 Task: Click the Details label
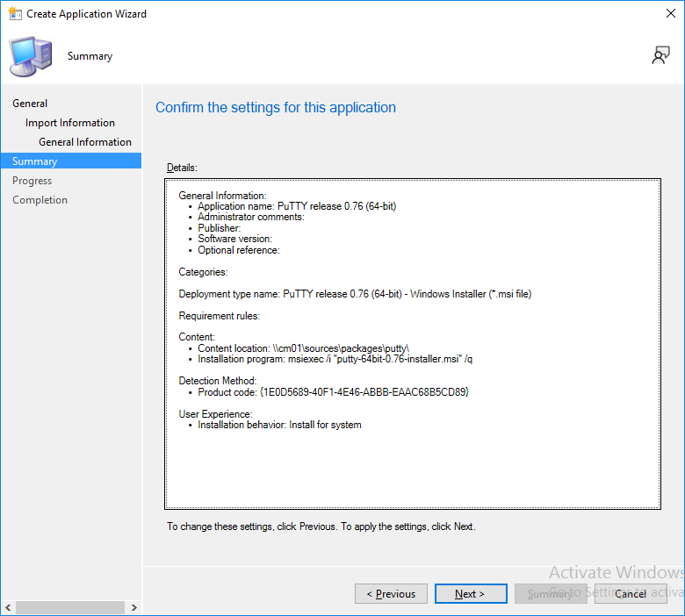point(182,168)
